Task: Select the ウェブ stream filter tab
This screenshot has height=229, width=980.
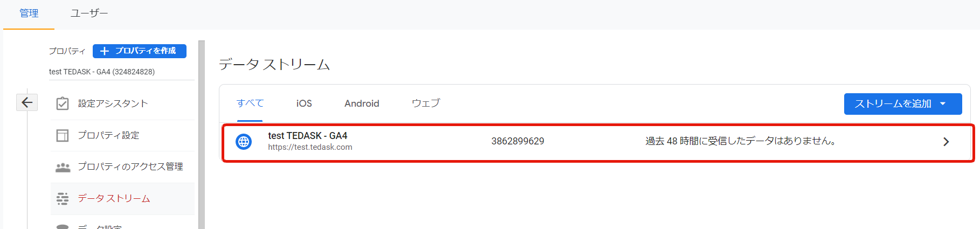Action: tap(426, 103)
